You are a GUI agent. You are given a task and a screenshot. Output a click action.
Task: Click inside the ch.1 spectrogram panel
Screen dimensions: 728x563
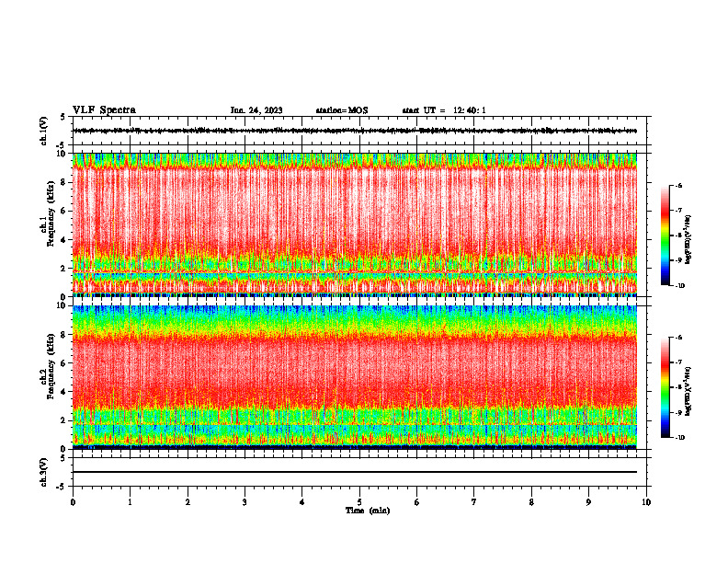coord(355,224)
